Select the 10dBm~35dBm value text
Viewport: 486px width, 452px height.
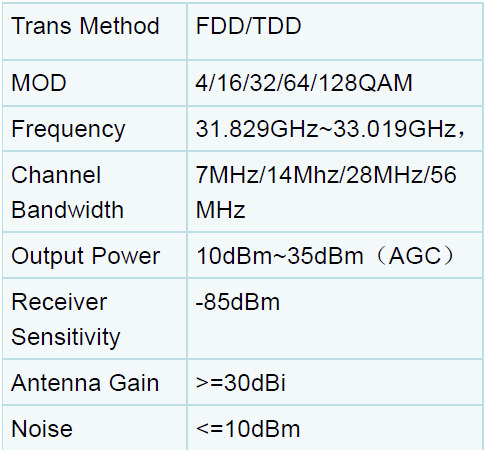[280, 256]
